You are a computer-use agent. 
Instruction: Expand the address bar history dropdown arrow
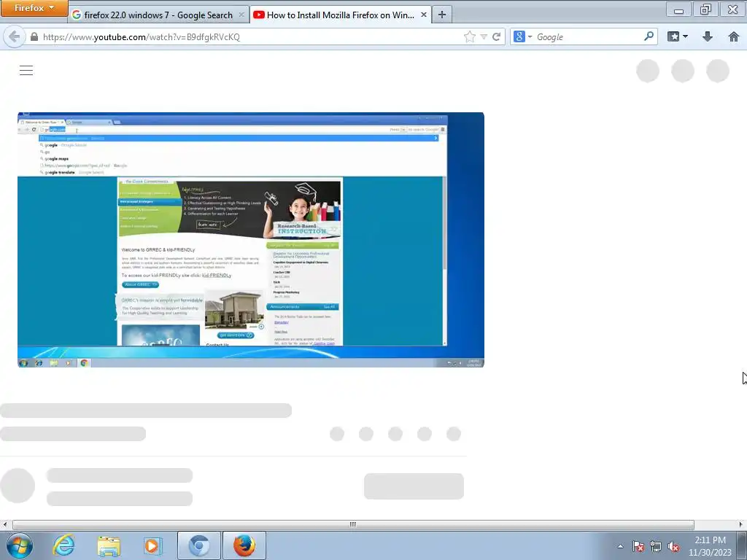(484, 36)
